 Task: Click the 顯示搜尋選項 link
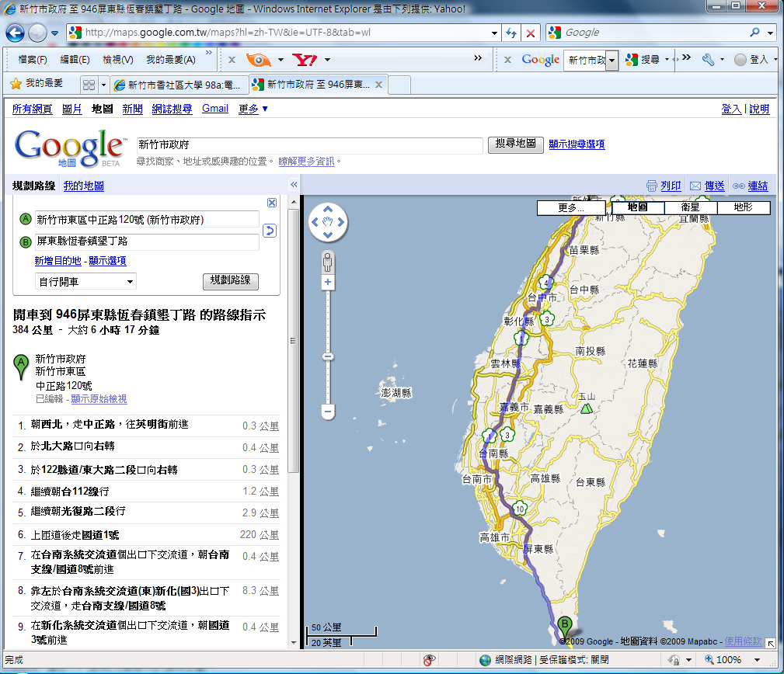577,144
